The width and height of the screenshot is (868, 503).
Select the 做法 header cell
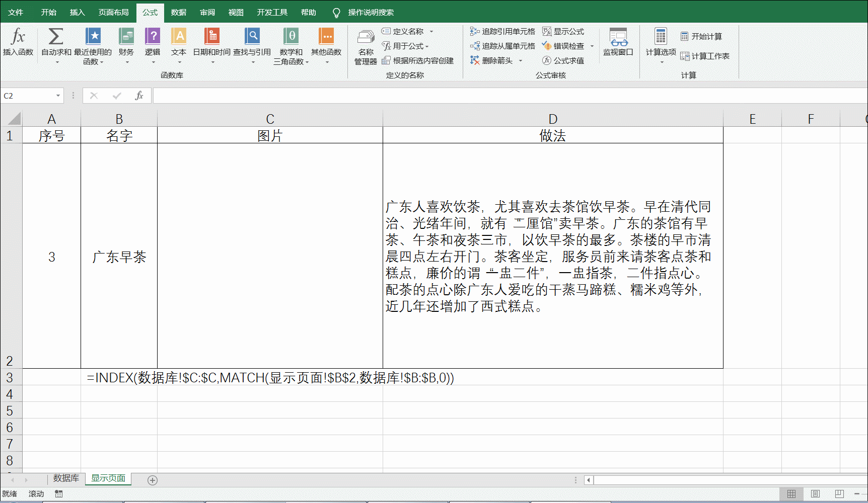pyautogui.click(x=553, y=135)
